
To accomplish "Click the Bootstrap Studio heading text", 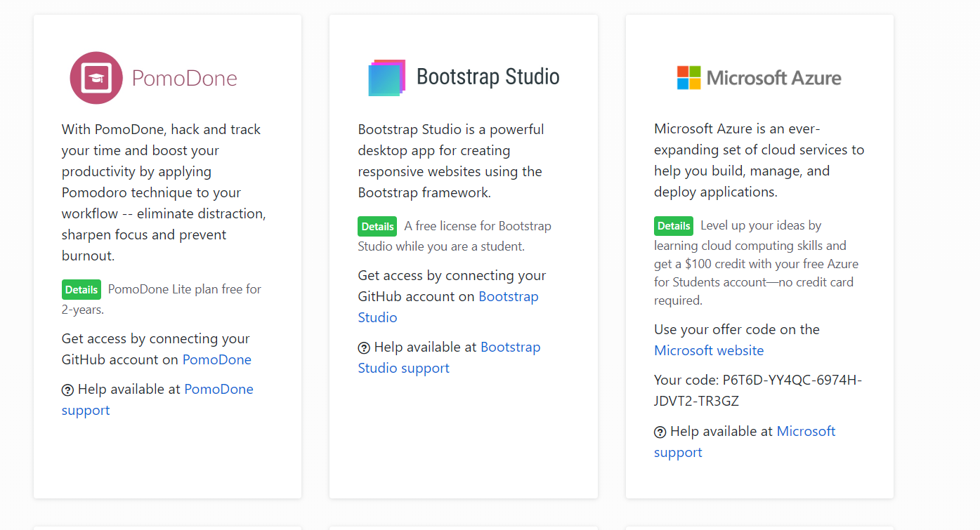I will pyautogui.click(x=488, y=77).
